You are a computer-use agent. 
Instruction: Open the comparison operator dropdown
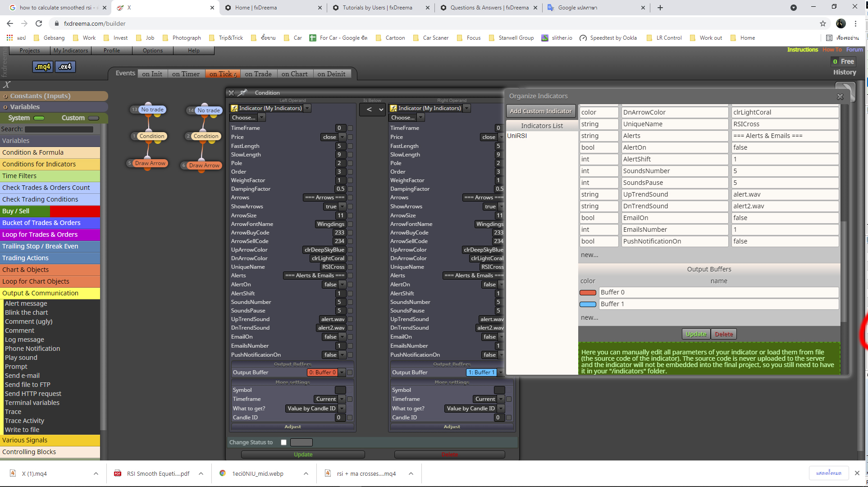(373, 110)
